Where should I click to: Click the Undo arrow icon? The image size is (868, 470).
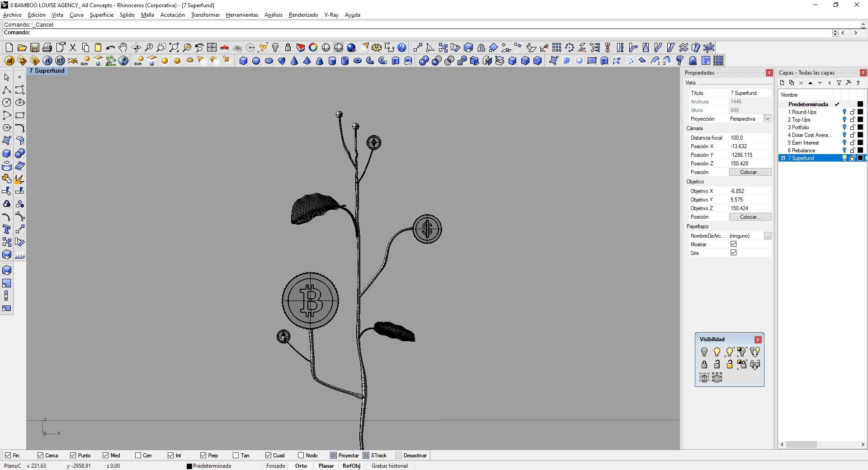(110, 47)
